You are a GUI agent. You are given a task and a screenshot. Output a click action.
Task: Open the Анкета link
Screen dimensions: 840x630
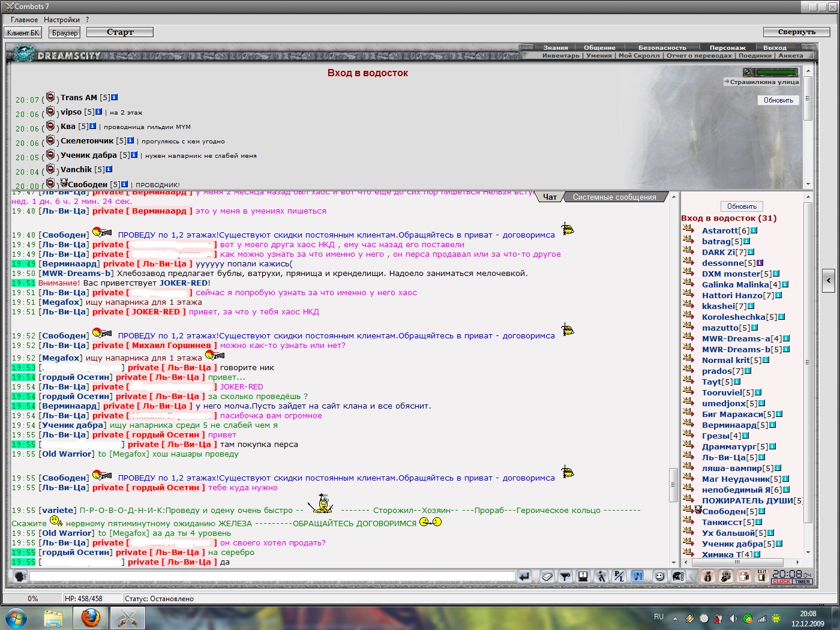tap(790, 55)
